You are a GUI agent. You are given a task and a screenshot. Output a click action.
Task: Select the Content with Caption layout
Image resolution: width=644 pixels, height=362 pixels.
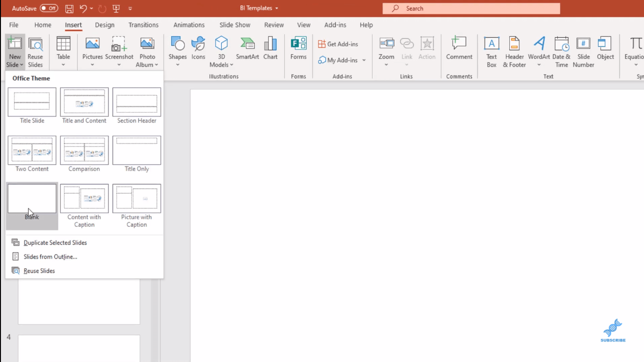[x=84, y=206]
